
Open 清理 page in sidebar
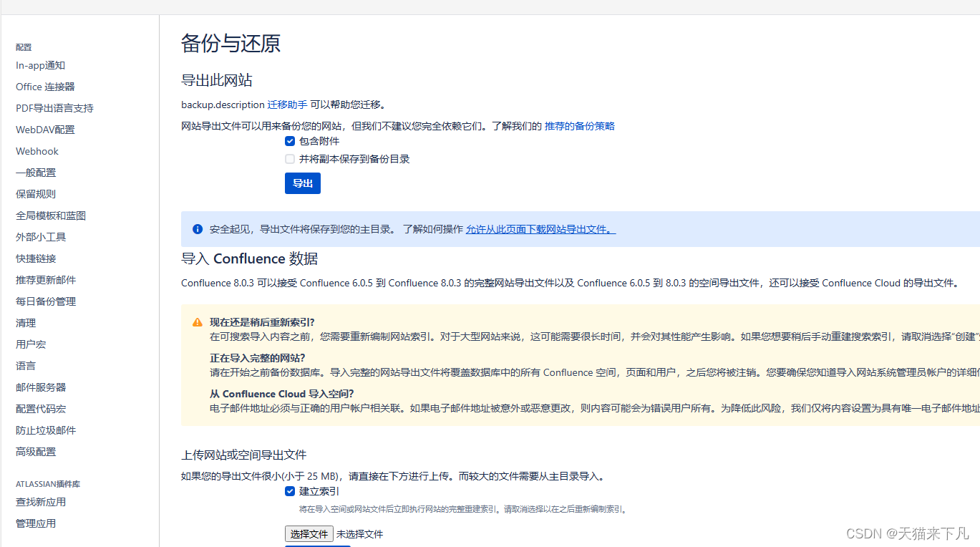pos(26,323)
